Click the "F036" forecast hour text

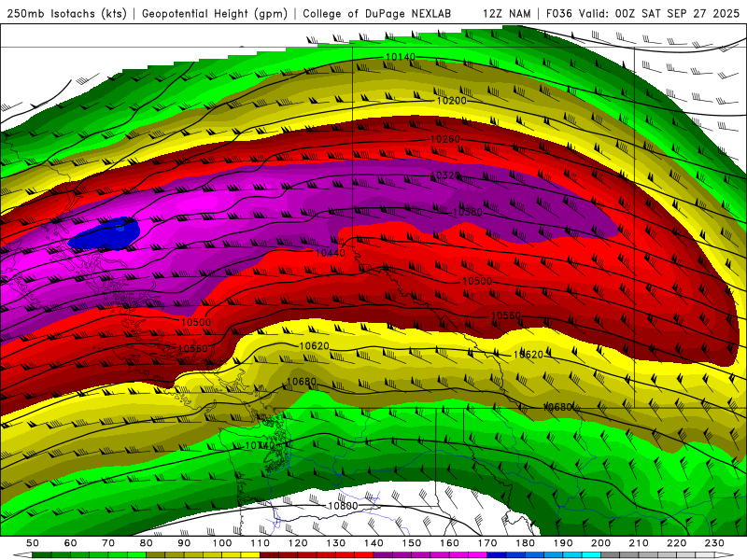click(x=558, y=13)
